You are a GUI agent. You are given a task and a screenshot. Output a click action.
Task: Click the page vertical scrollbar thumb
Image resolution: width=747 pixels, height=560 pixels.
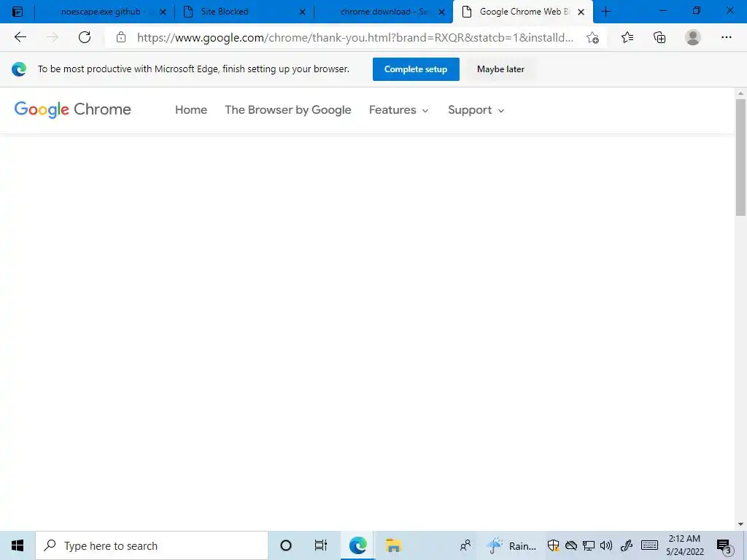coord(740,157)
